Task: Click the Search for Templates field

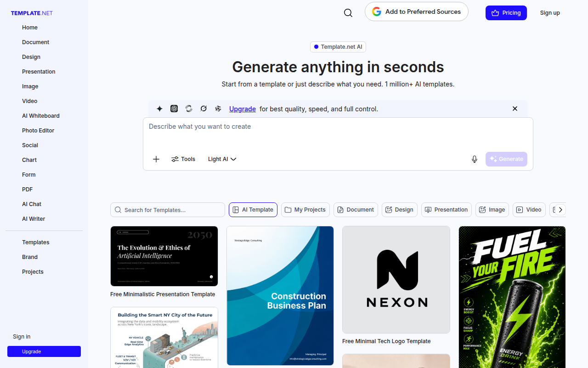Action: [168, 210]
